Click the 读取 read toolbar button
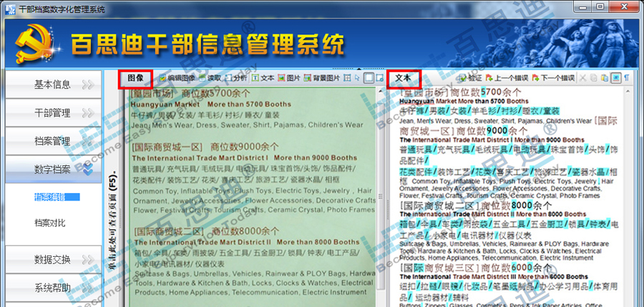Screen dimensions: 644x307 tap(210, 78)
